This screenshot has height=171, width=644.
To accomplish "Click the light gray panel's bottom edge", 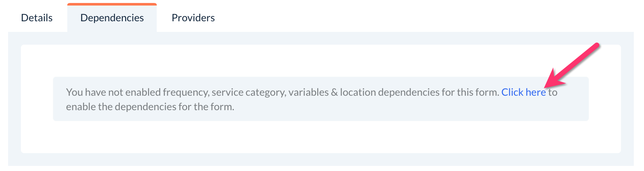I will 320,163.
